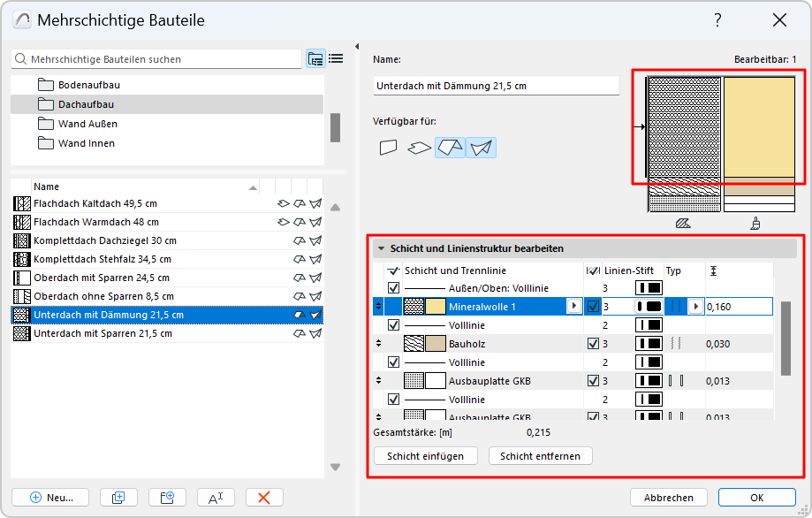Click the Oberdach mit Sparren composite icon
812x518 pixels.
pos(22,278)
